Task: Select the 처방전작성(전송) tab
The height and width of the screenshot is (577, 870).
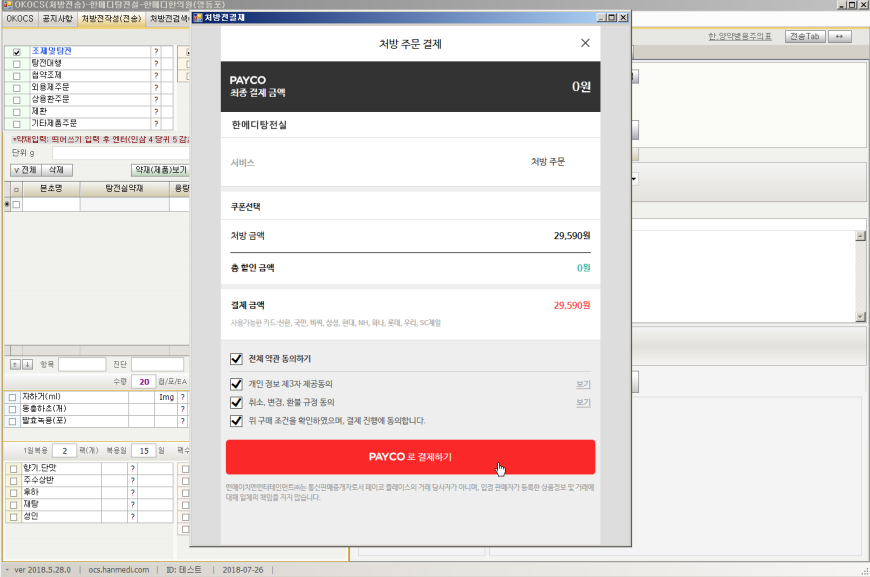Action: coord(112,19)
